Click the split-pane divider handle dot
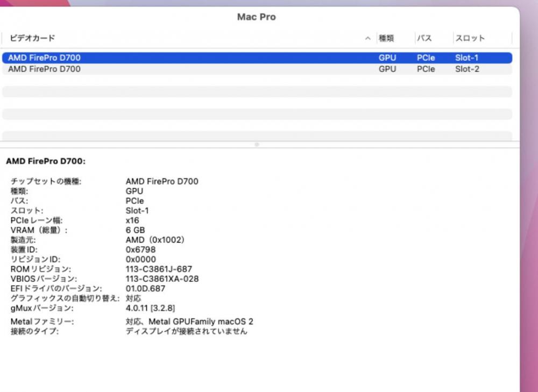 coord(257,145)
